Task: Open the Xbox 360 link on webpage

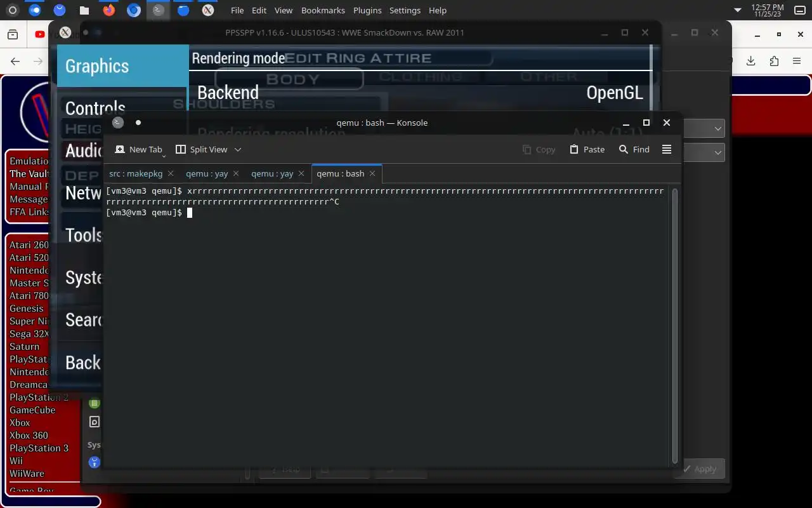Action: (29, 435)
